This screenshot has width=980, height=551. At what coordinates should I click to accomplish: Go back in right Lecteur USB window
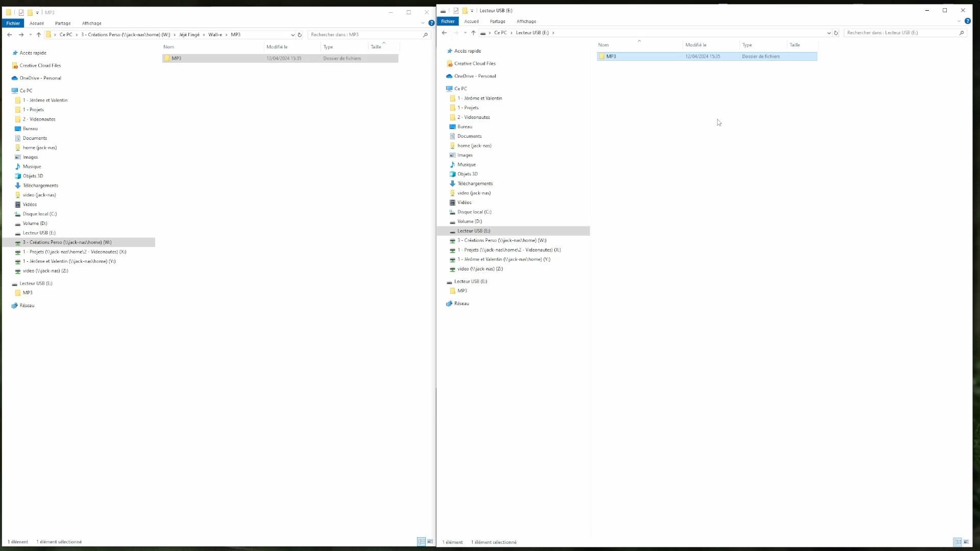[x=445, y=33]
